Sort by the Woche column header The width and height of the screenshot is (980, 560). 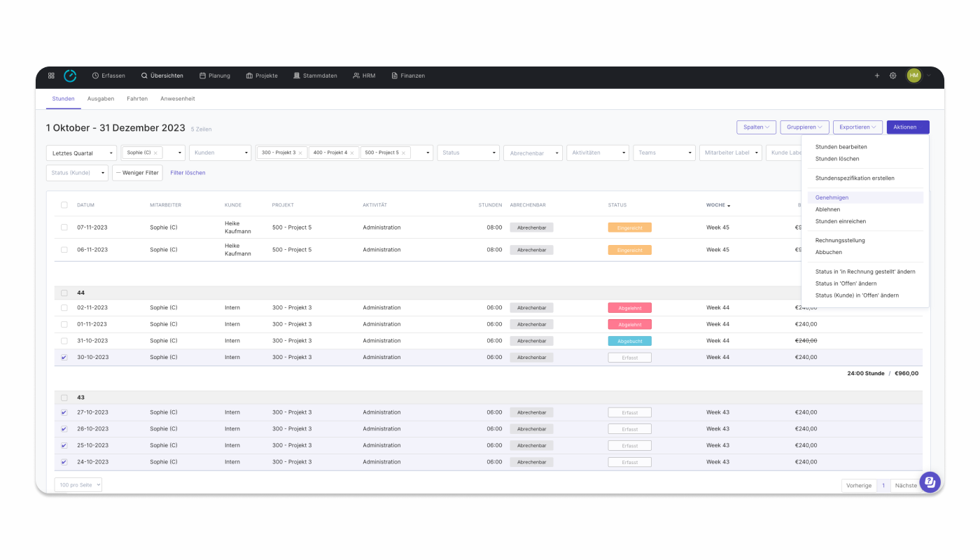(x=717, y=205)
